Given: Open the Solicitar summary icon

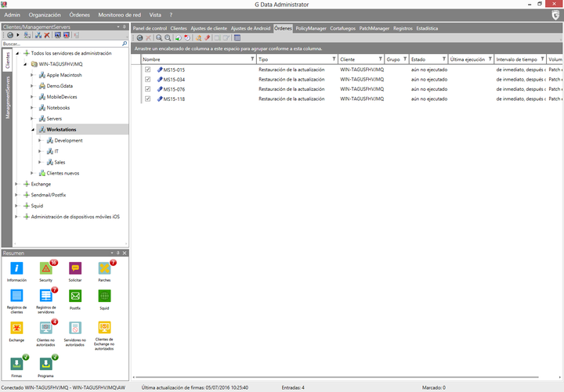Looking at the screenshot, I should pyautogui.click(x=75, y=268).
